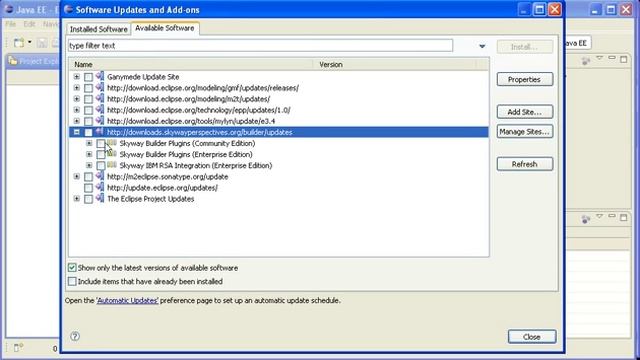Refresh the available software list
Viewport: 640px width, 360px height.
tap(524, 164)
